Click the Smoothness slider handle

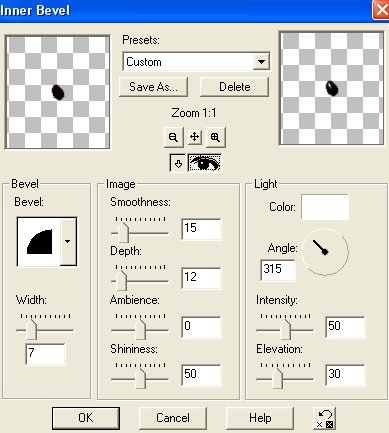pos(123,233)
